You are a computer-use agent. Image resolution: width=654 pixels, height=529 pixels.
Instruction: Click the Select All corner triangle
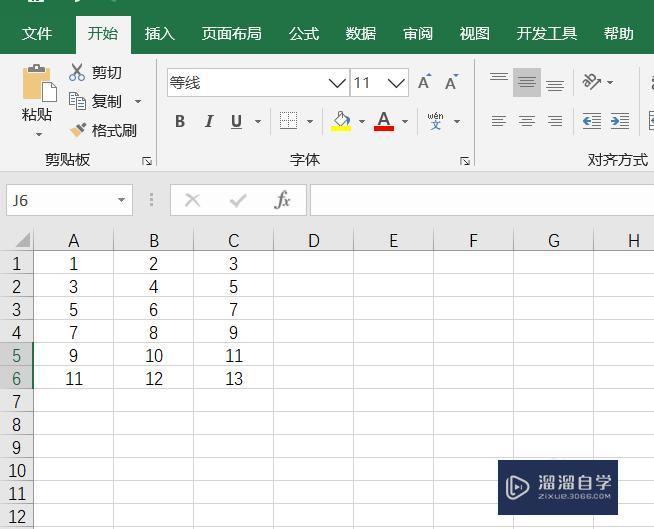pyautogui.click(x=23, y=240)
